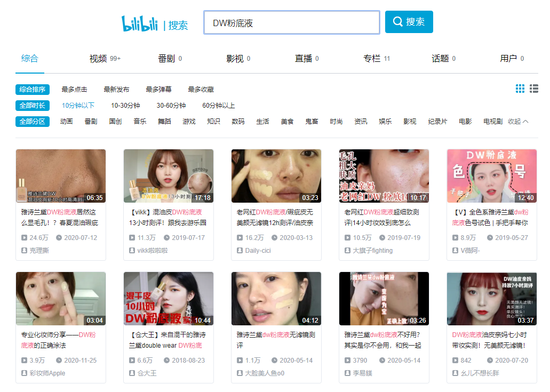
Task: Open the 专栏 11 tab
Action: coord(377,59)
